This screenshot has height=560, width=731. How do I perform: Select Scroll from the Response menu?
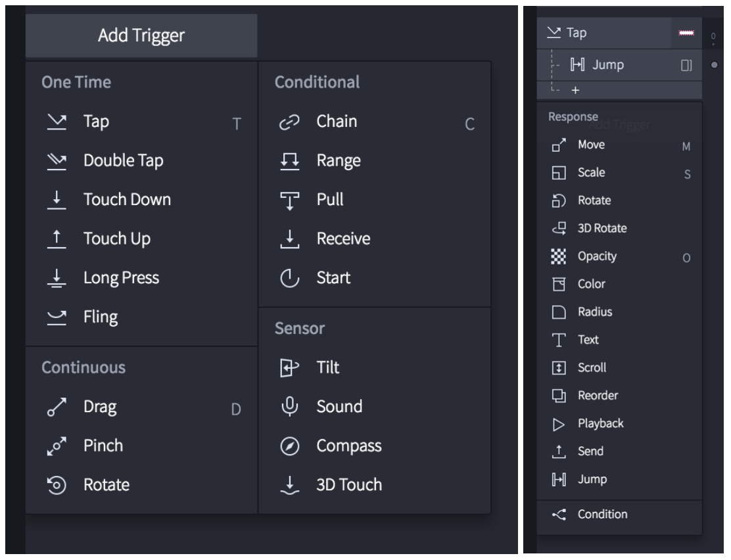(x=592, y=368)
